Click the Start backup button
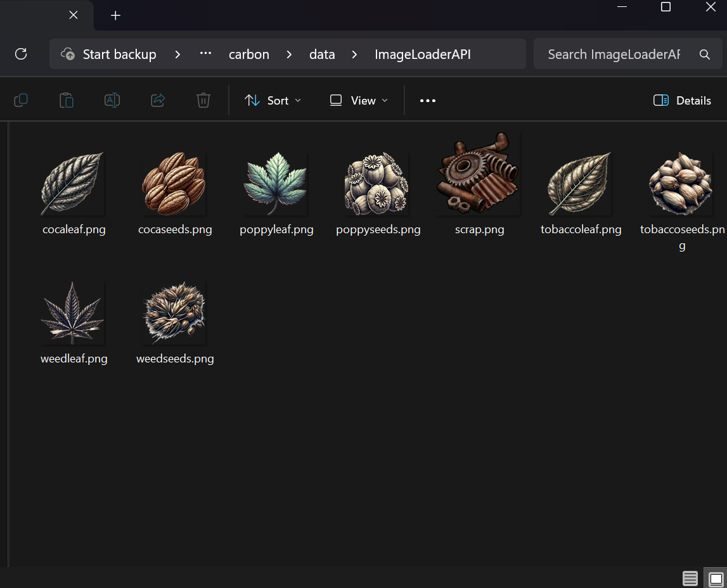 109,54
